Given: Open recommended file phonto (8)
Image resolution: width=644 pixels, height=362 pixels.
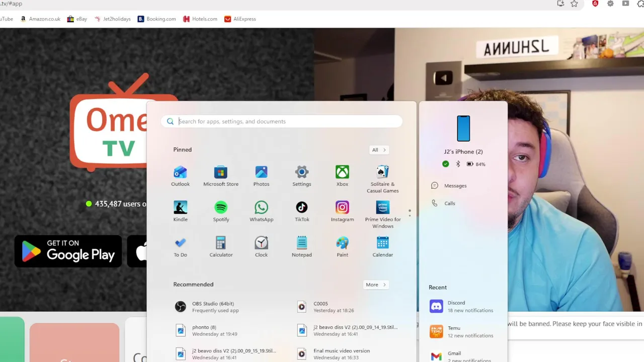Looking at the screenshot, I should click(206, 330).
